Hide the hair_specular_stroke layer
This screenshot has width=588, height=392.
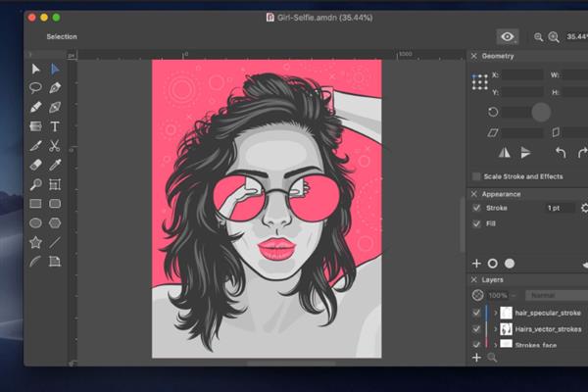tap(476, 313)
